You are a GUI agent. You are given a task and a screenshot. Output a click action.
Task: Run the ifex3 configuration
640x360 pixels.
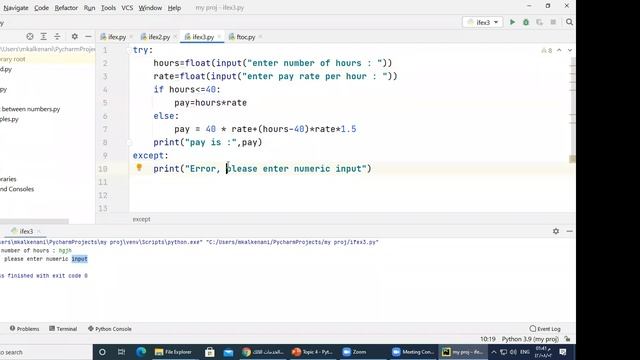512,22
